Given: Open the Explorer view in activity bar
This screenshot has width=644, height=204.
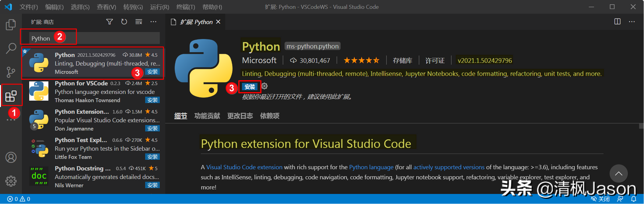Looking at the screenshot, I should (11, 25).
